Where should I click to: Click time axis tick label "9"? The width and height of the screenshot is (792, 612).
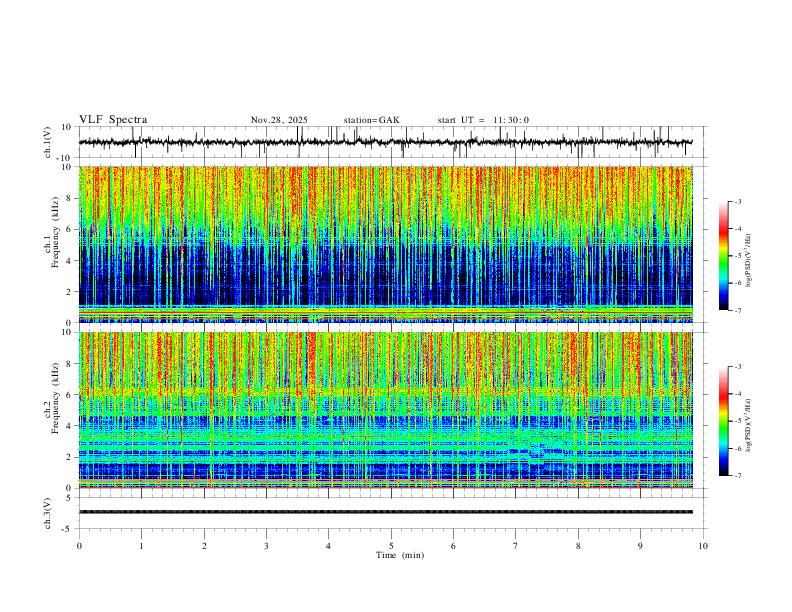(640, 546)
